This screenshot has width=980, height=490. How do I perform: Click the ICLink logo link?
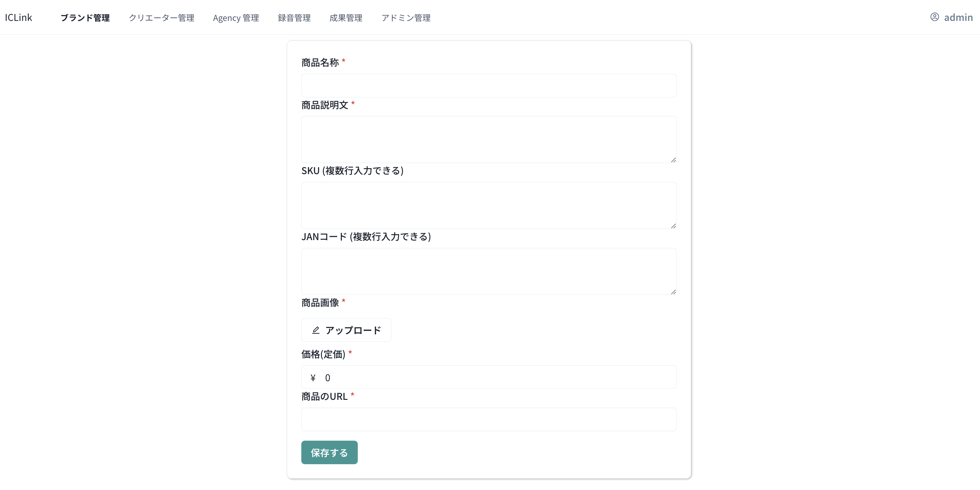[18, 18]
